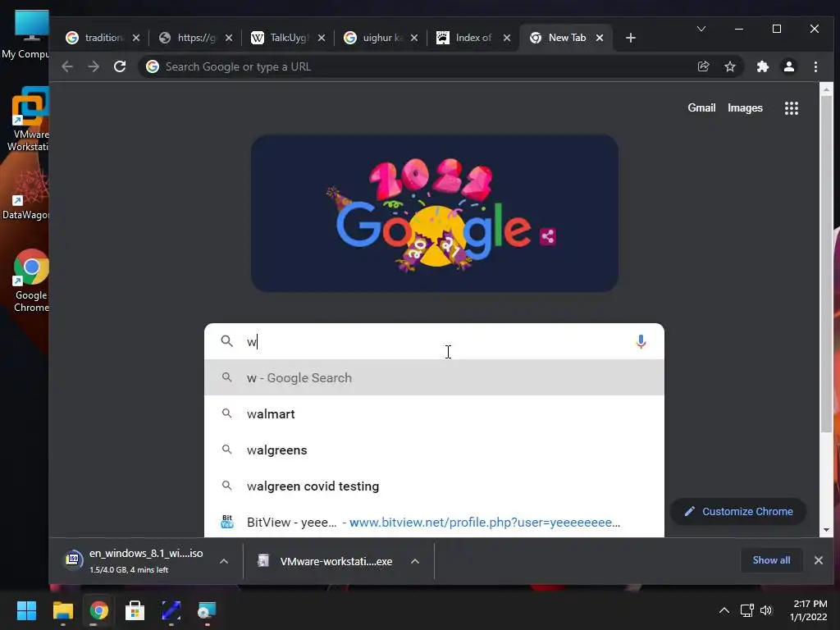Open the Windows Start menu
The image size is (840, 630).
coord(26,610)
